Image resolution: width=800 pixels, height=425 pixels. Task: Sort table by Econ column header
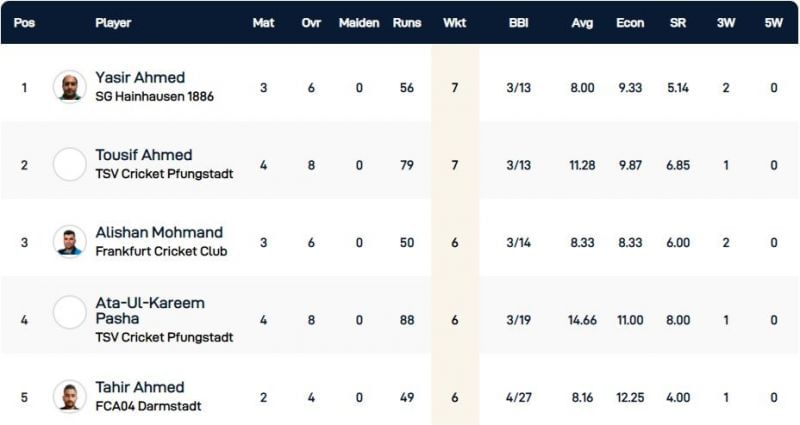click(x=630, y=22)
